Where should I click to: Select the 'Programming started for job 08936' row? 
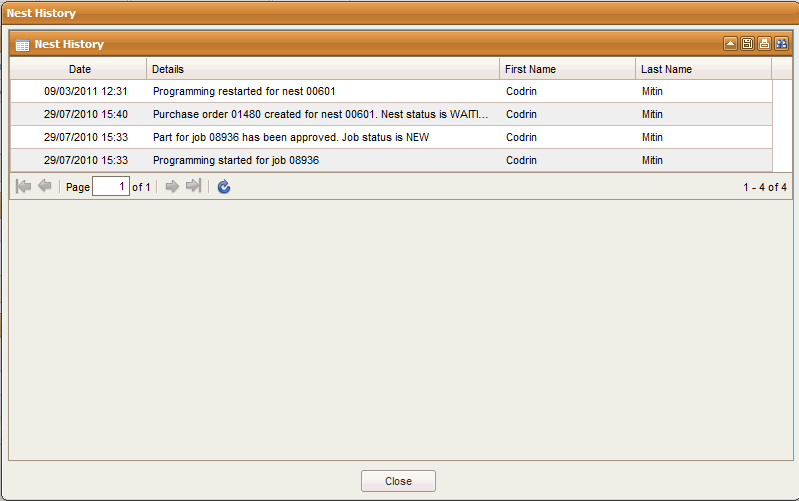coord(320,160)
